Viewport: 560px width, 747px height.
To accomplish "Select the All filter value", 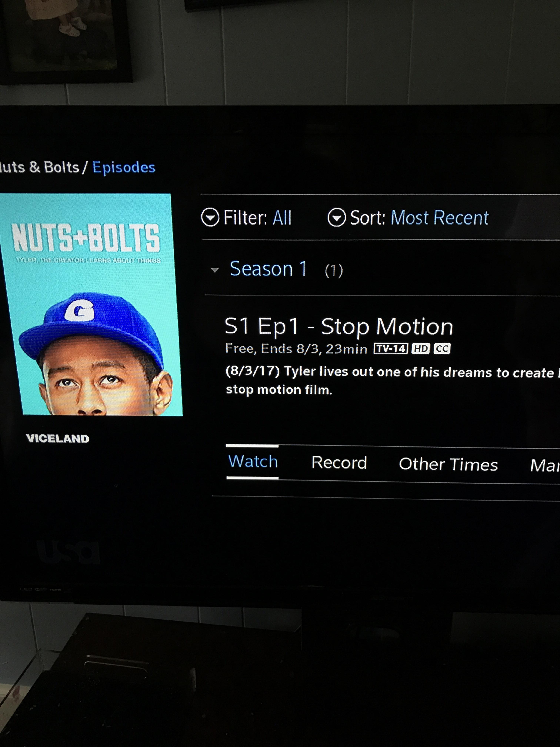I will coord(282,218).
